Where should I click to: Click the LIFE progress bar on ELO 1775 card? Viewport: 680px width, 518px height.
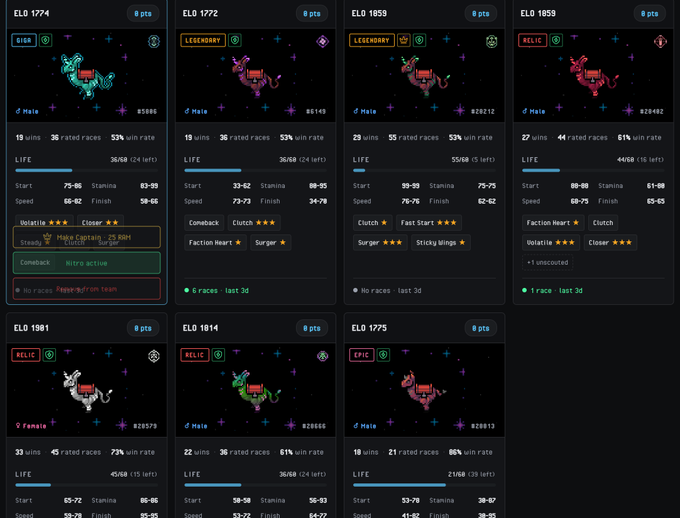tap(424, 485)
